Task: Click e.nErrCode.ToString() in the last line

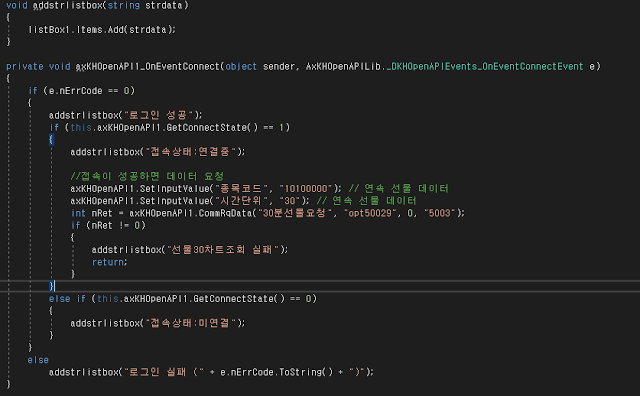Action: pos(276,372)
